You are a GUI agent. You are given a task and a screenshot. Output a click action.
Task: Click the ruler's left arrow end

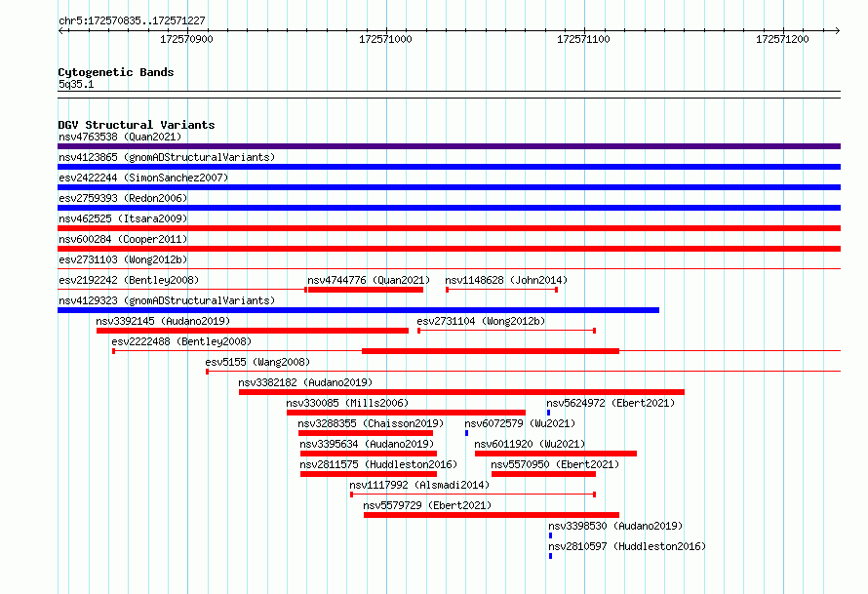pyautogui.click(x=60, y=30)
